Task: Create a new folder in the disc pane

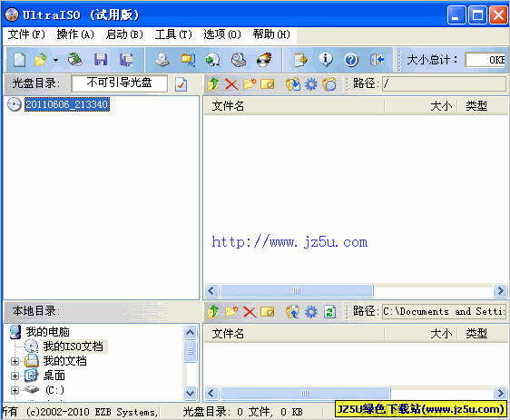Action: pyautogui.click(x=250, y=84)
